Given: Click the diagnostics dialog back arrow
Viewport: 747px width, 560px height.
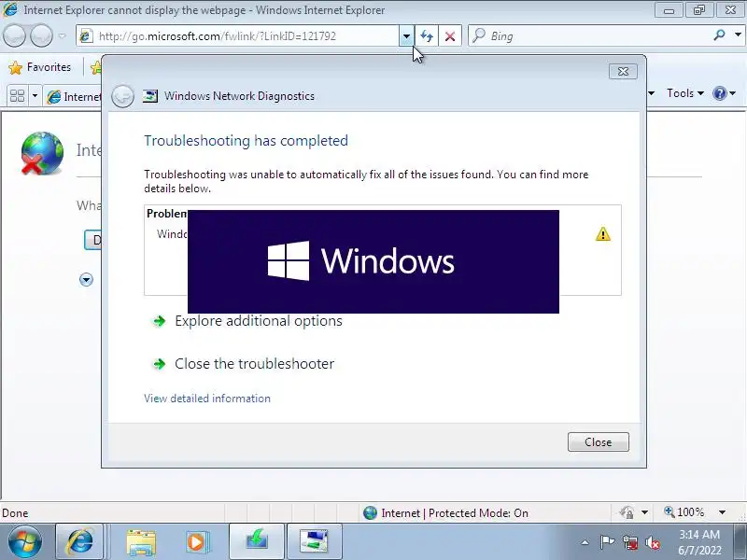Looking at the screenshot, I should click(122, 96).
